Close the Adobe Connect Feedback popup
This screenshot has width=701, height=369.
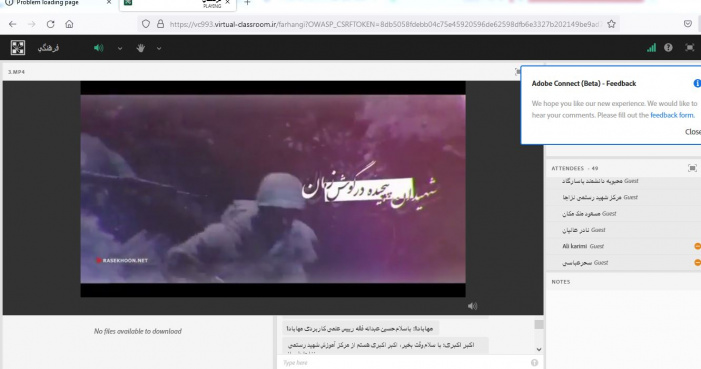(x=693, y=131)
